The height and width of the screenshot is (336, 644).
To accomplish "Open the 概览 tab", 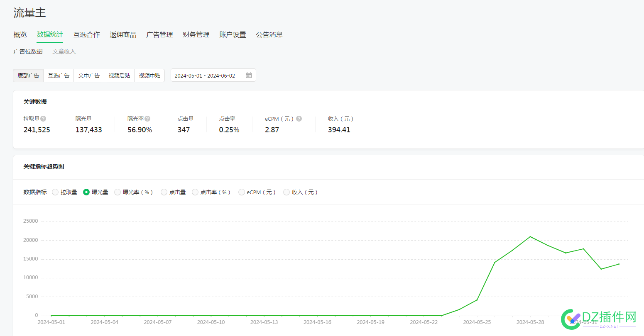I will 20,35.
